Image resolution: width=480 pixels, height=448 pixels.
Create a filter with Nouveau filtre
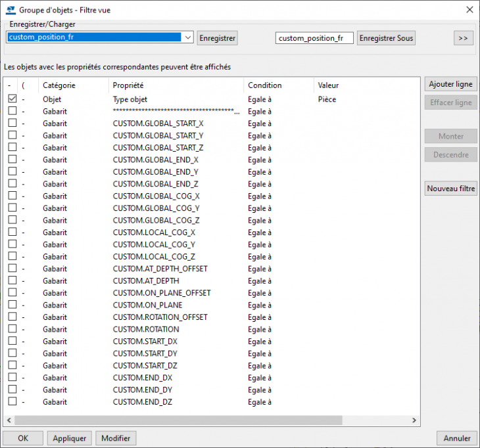pos(450,189)
